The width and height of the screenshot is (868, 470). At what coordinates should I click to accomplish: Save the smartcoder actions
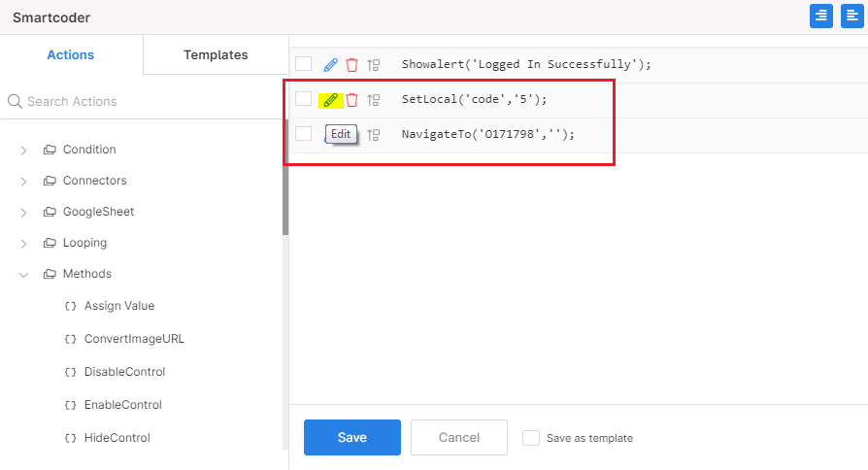click(352, 437)
